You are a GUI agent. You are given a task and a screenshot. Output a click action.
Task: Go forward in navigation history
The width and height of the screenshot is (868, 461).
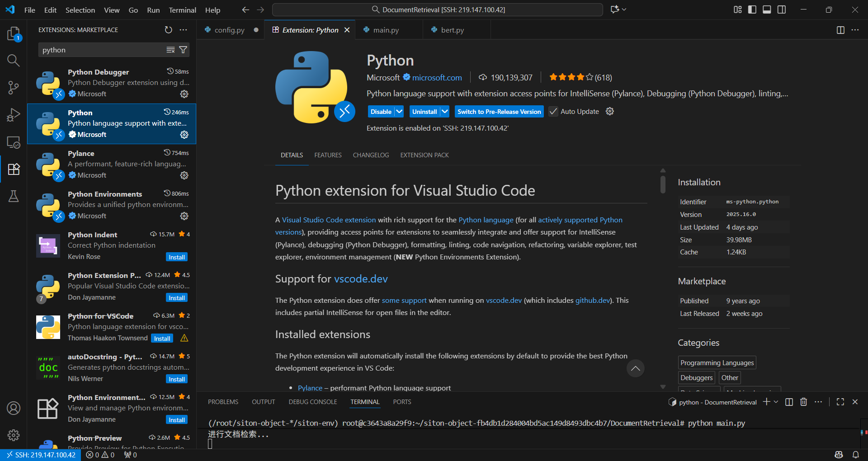(x=260, y=9)
